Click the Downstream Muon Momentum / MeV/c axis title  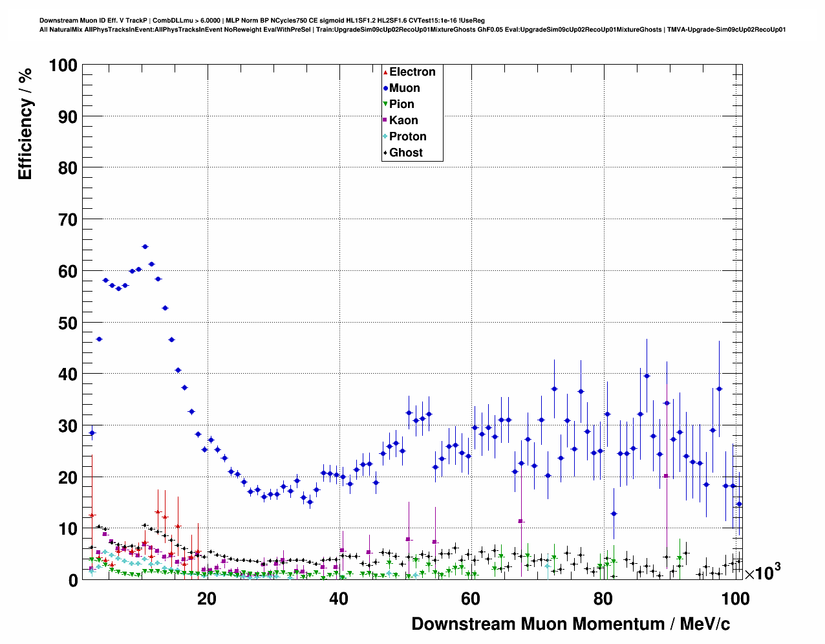coord(571,624)
